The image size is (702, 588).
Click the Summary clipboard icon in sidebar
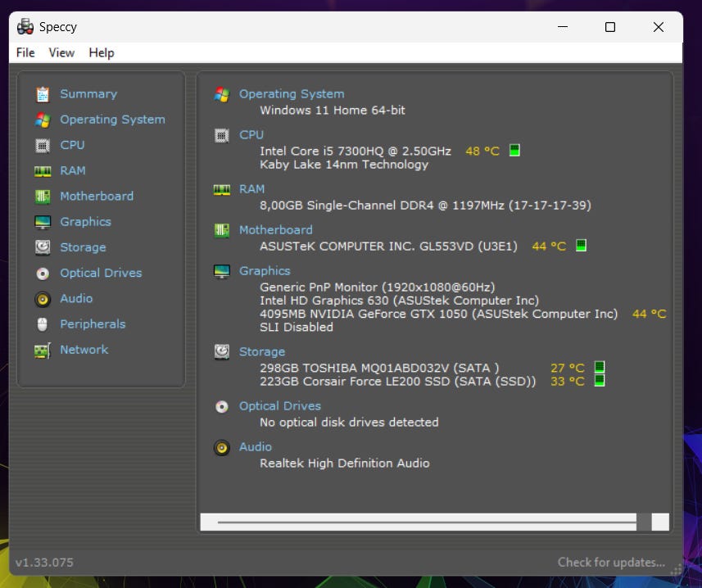[43, 94]
